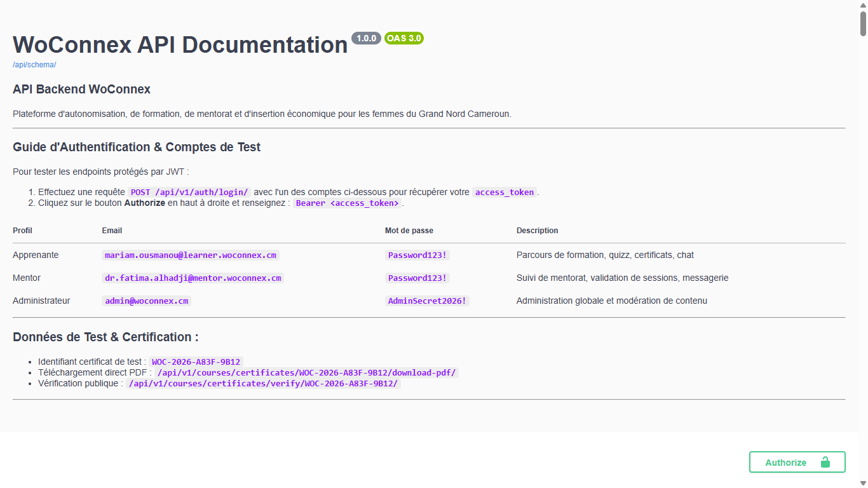Click the mariam.ousmanou@learner.woconnex.cm email
This screenshot has width=868, height=488.
[x=191, y=255]
